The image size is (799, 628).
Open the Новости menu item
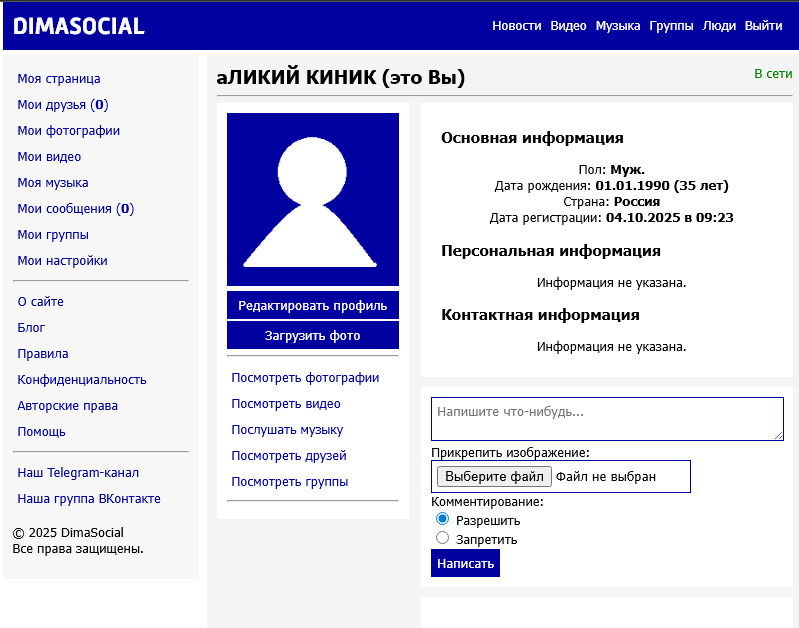[517, 25]
